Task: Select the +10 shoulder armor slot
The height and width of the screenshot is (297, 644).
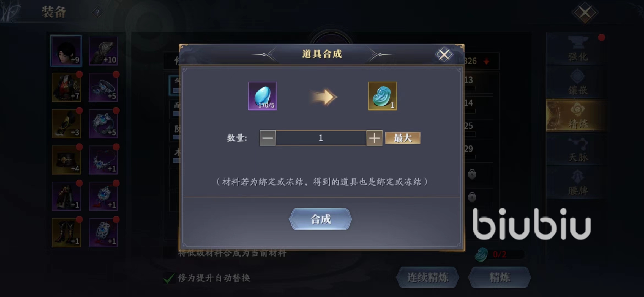Action: tap(103, 51)
